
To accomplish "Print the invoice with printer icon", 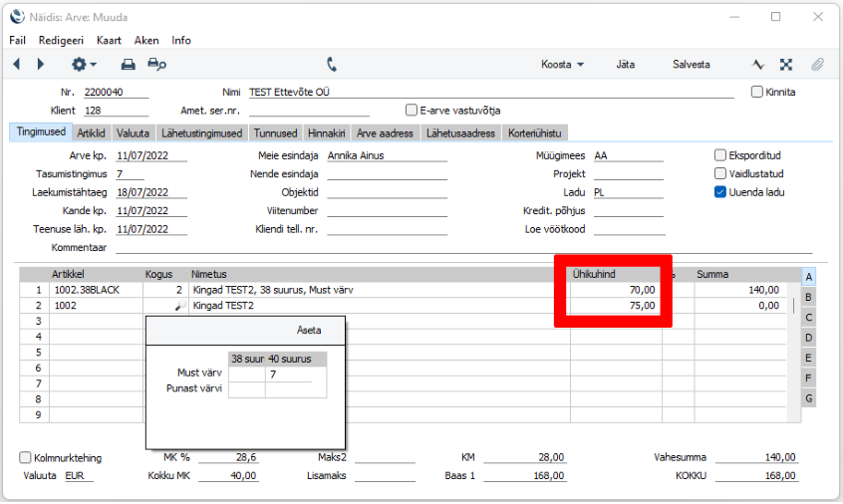I will (128, 65).
